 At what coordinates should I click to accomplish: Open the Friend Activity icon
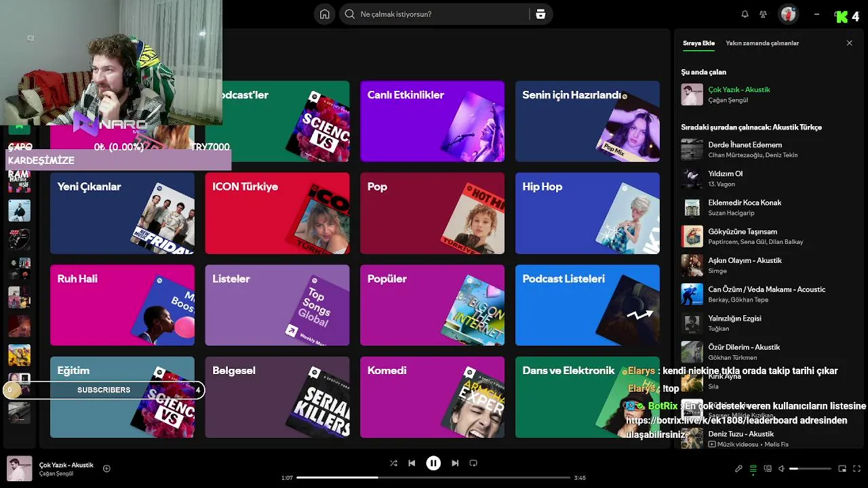[764, 14]
